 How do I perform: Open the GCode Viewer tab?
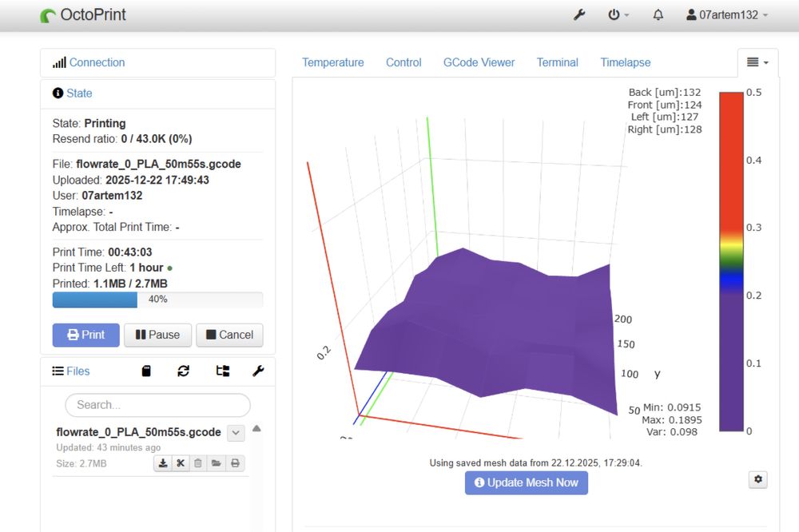(x=479, y=62)
